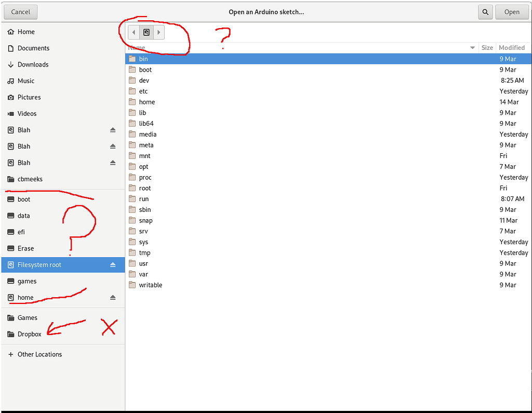Open the Name column sort dropdown
Viewport: 532px width, 413px height.
point(472,47)
